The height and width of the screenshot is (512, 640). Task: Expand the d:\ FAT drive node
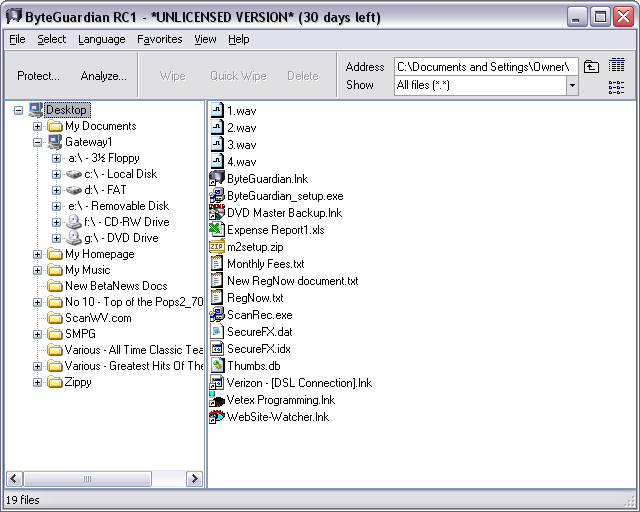[x=56, y=190]
